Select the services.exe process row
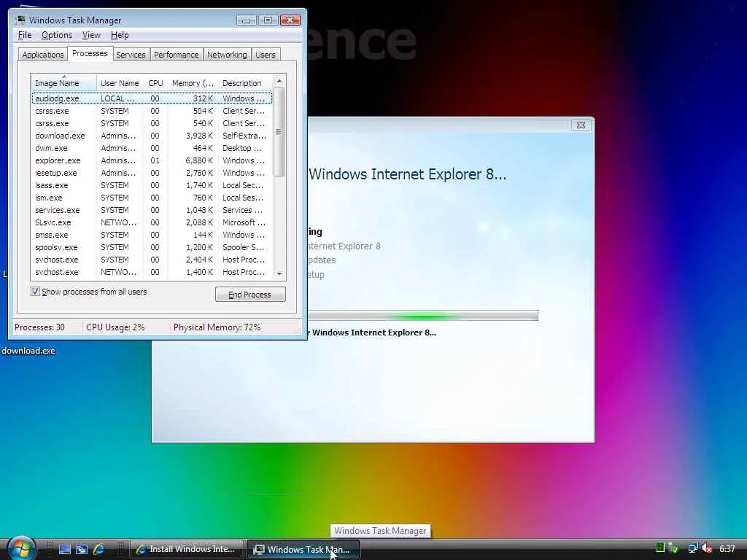This screenshot has height=560, width=747. 152,210
